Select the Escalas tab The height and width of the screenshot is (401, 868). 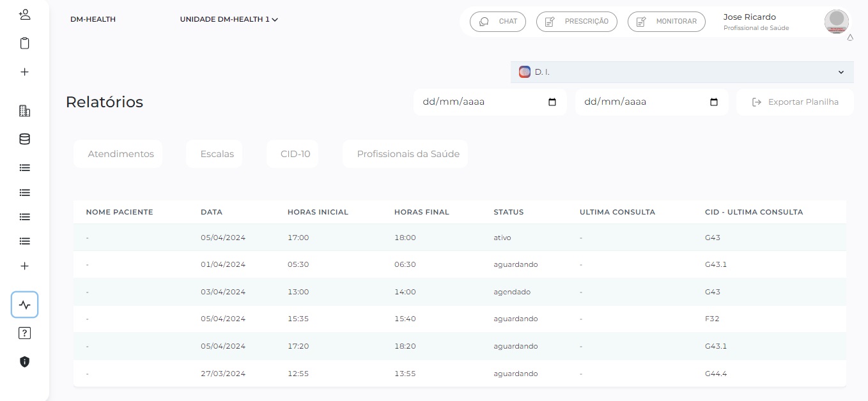click(217, 154)
